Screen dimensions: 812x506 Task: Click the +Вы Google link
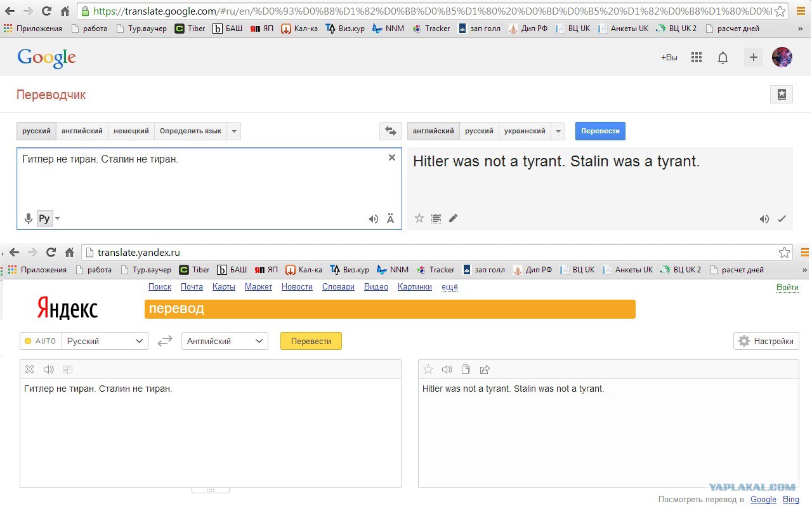click(669, 58)
